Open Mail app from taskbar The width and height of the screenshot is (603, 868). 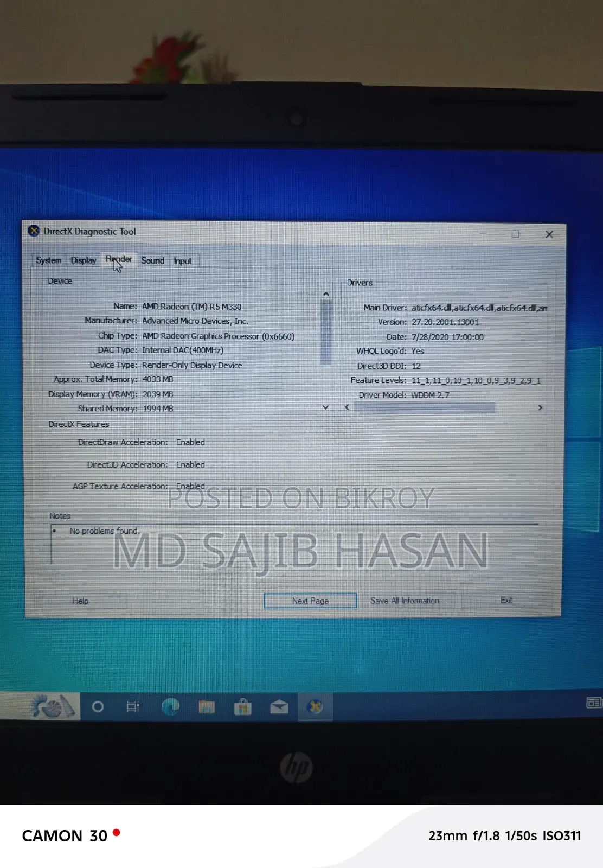pyautogui.click(x=279, y=707)
